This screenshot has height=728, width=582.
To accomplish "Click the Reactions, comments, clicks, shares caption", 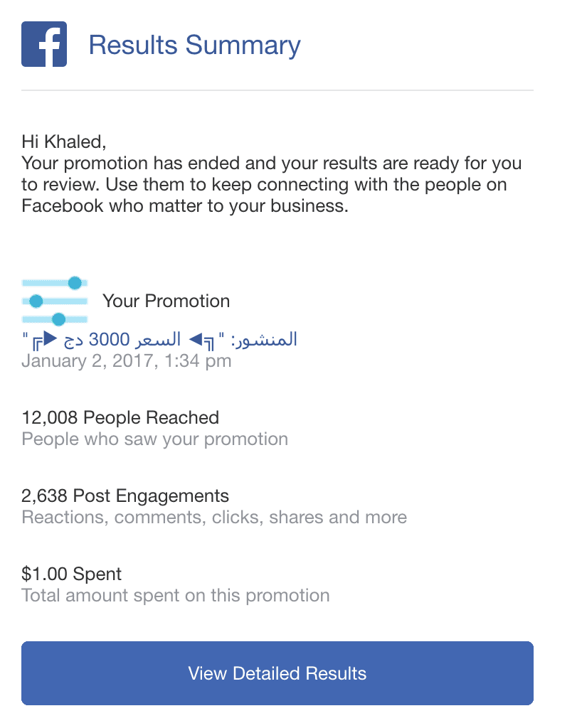I will click(214, 517).
